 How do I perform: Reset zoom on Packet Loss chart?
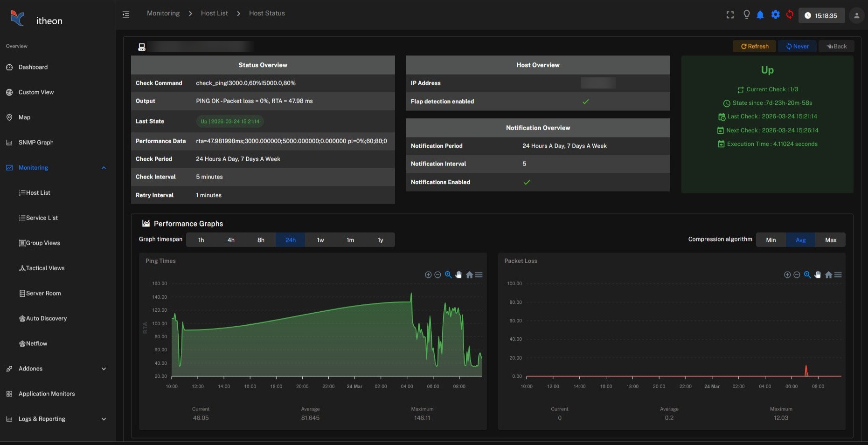tap(828, 275)
